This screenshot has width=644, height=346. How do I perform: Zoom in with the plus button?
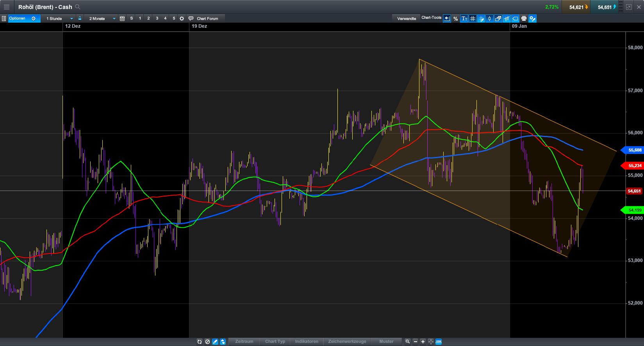click(x=423, y=342)
